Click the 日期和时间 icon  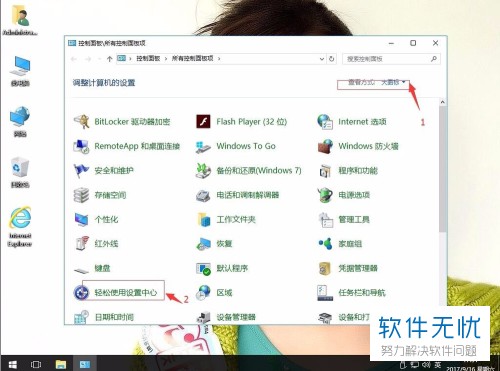[x=81, y=317]
